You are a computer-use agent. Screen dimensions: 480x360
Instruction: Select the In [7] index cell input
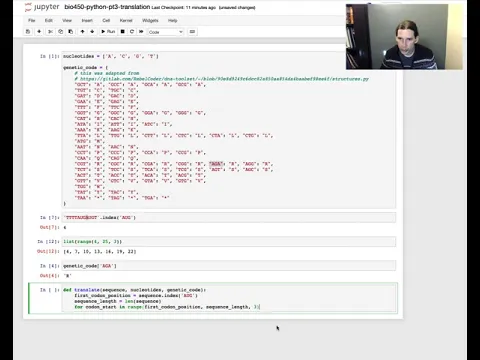click(x=229, y=217)
